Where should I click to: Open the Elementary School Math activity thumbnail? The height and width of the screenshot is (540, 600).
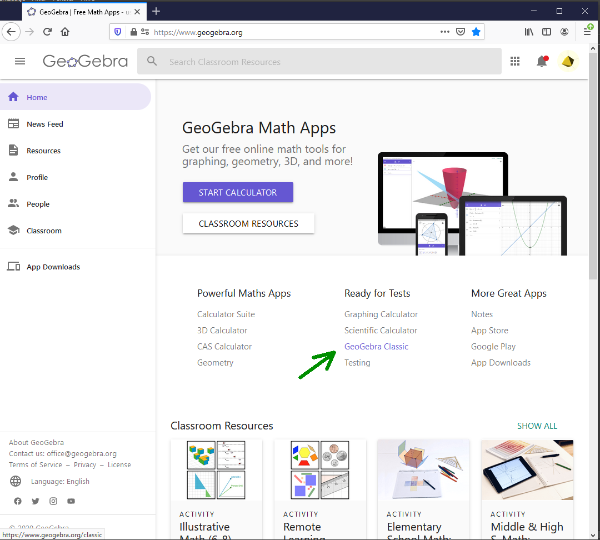423,470
